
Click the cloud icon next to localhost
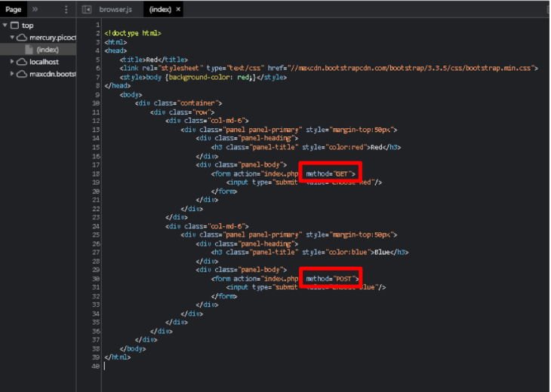point(23,62)
